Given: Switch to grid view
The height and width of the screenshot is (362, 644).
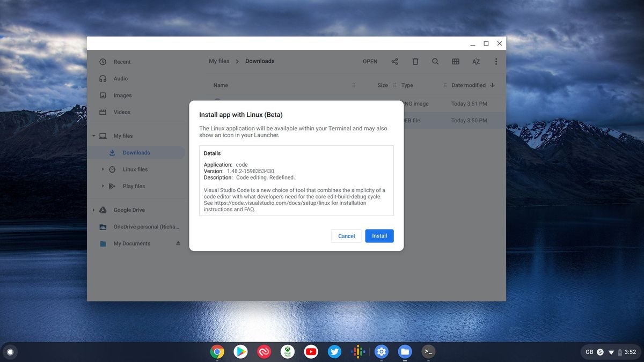Looking at the screenshot, I should 455,61.
